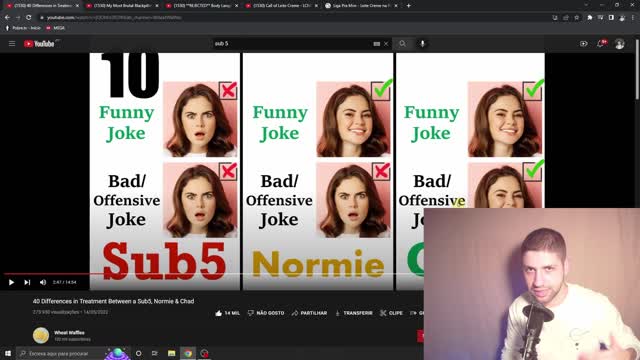Open the Chrome three-dot menu

[x=633, y=18]
